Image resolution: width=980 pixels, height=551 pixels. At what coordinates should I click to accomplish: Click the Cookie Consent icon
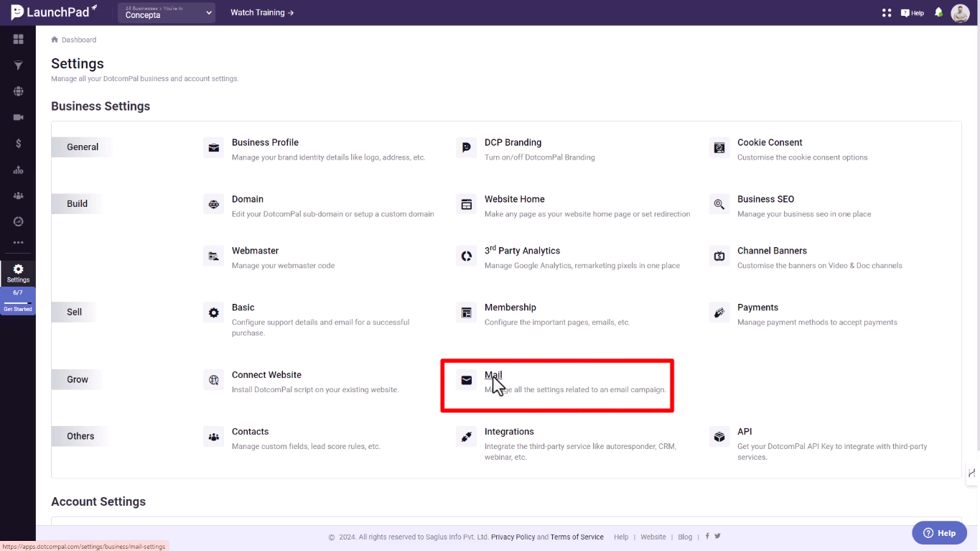(719, 148)
